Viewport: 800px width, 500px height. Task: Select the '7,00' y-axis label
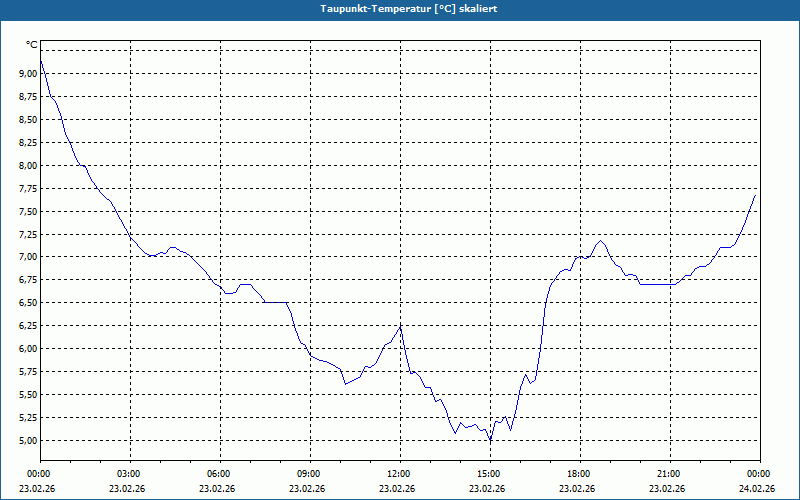pos(28,257)
